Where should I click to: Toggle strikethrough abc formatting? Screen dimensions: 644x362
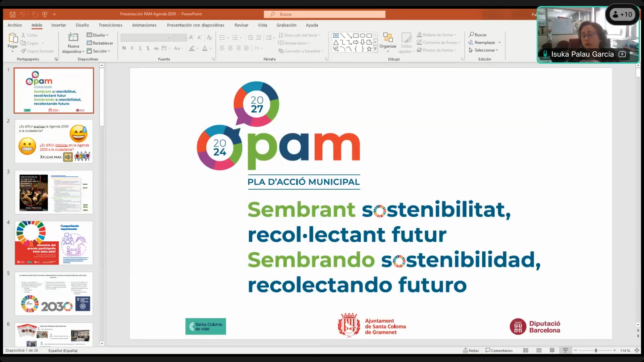click(156, 48)
